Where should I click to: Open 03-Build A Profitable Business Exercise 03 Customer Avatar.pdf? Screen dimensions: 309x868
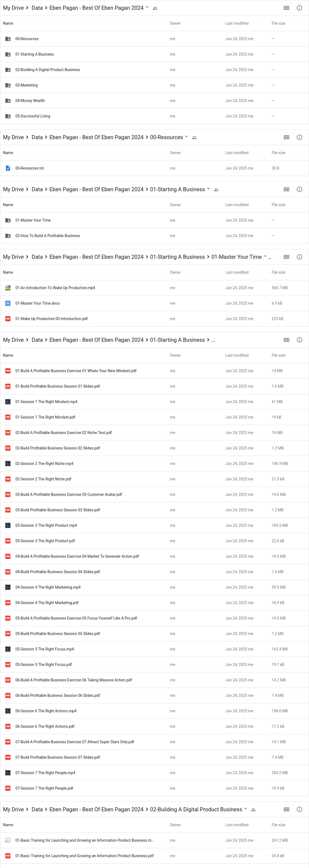(69, 494)
